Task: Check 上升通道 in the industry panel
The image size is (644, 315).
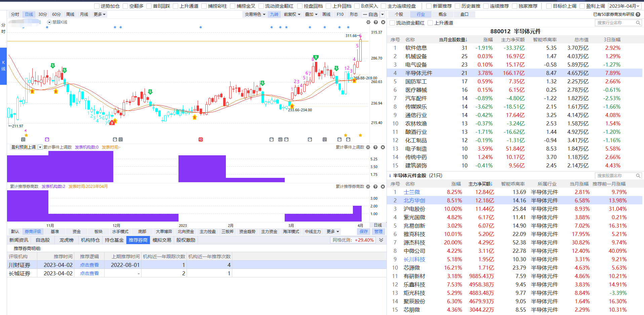Action: pyautogui.click(x=430, y=23)
